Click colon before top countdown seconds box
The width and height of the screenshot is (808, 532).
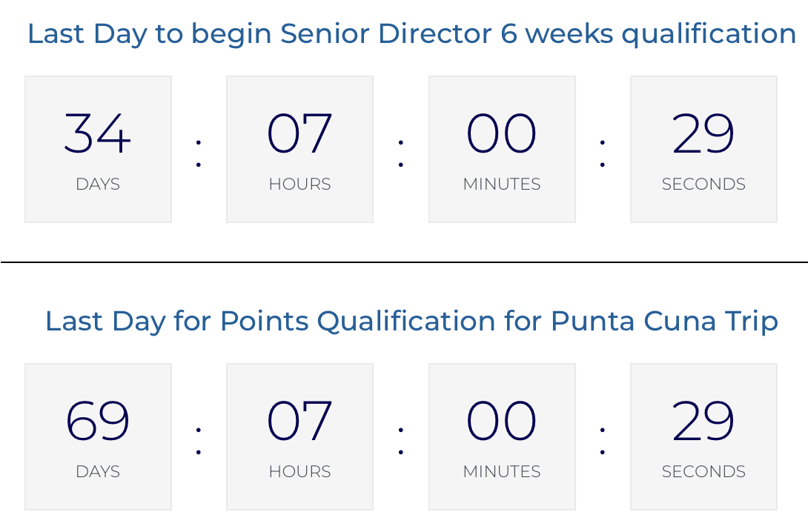click(603, 153)
